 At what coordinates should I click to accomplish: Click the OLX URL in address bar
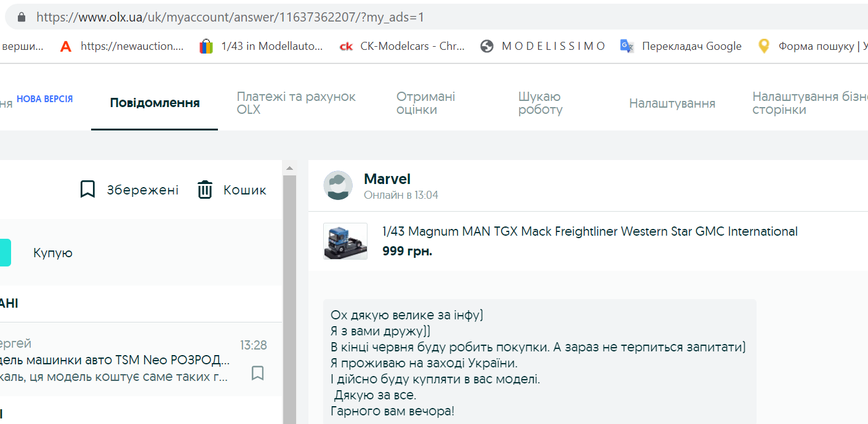point(230,17)
